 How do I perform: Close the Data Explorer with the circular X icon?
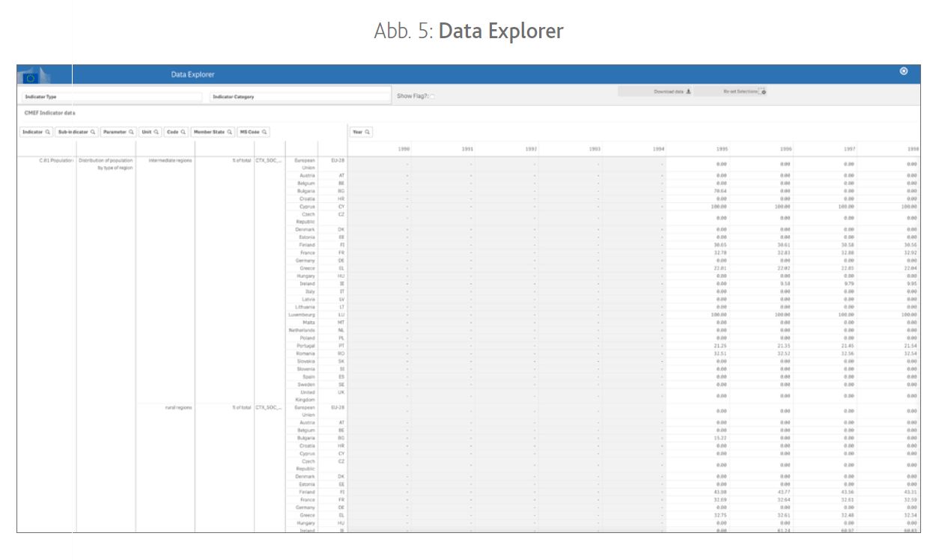pyautogui.click(x=904, y=71)
